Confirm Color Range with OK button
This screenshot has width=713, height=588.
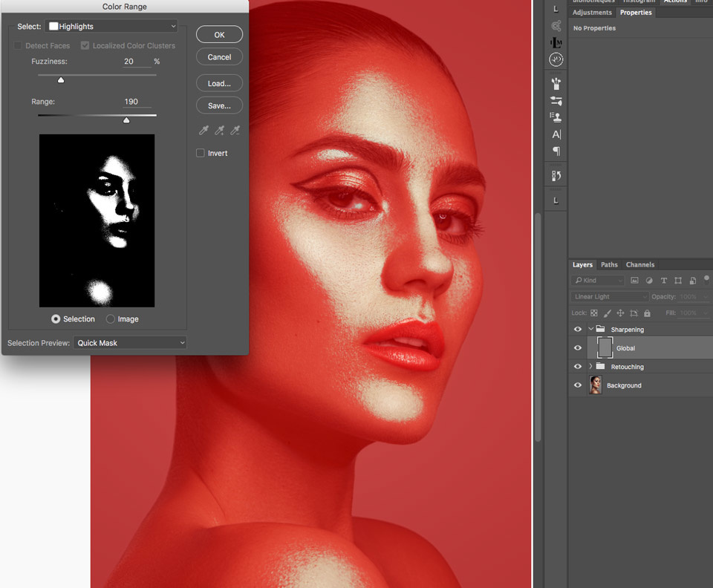[x=219, y=35]
